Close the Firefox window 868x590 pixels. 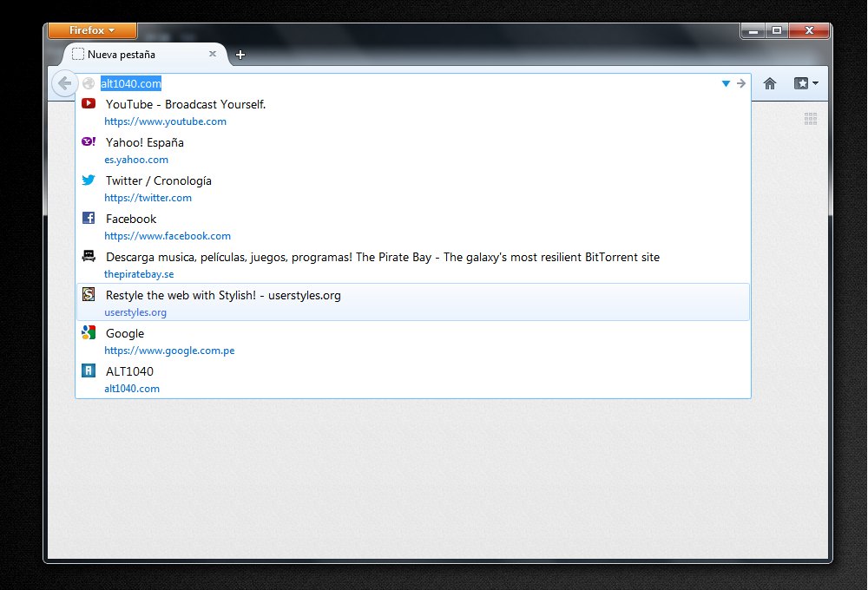[809, 31]
